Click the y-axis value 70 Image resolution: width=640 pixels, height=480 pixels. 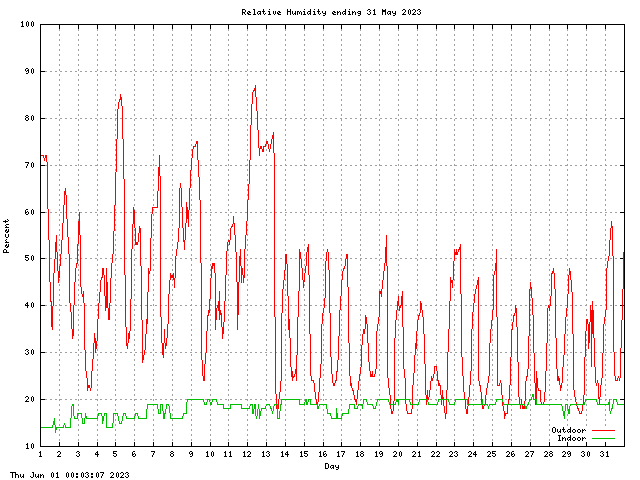[x=30, y=165]
